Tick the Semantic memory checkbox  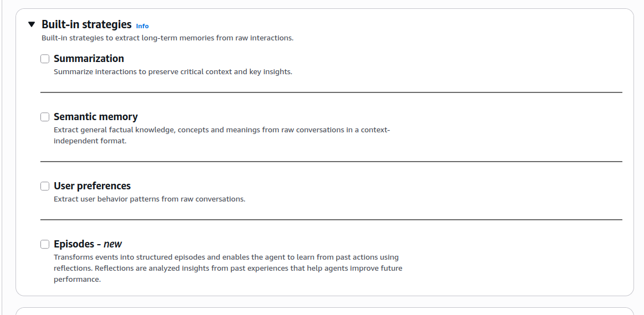(x=45, y=117)
